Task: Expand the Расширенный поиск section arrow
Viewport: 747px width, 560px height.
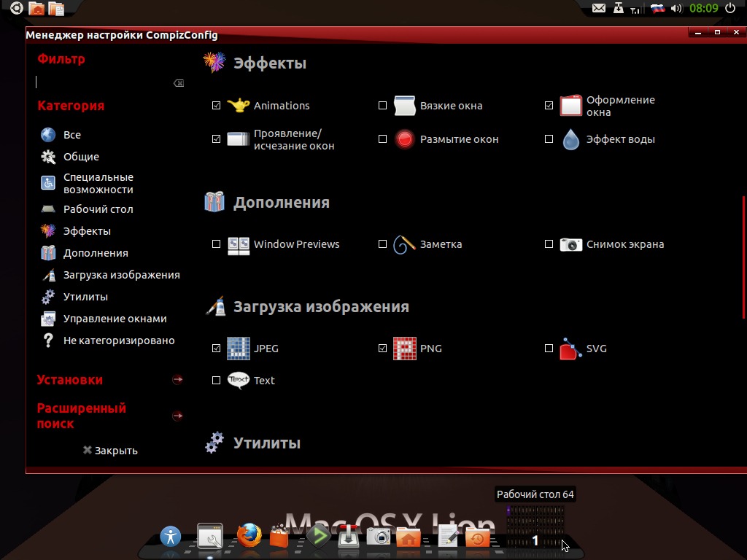Action: [178, 416]
